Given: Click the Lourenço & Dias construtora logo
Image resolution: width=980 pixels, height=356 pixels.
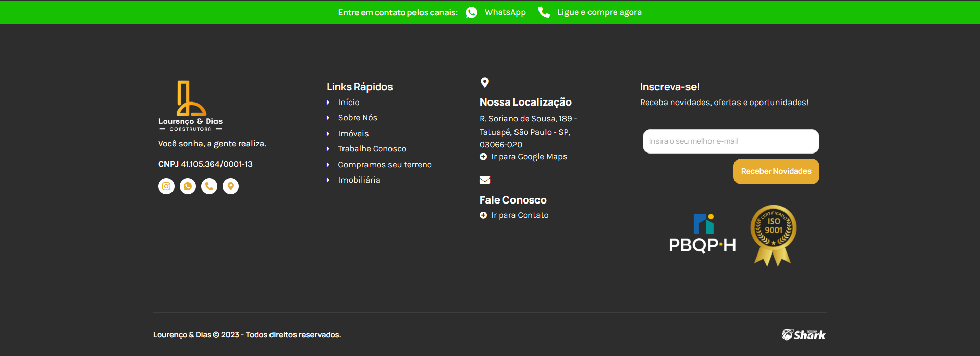Looking at the screenshot, I should pos(190,106).
